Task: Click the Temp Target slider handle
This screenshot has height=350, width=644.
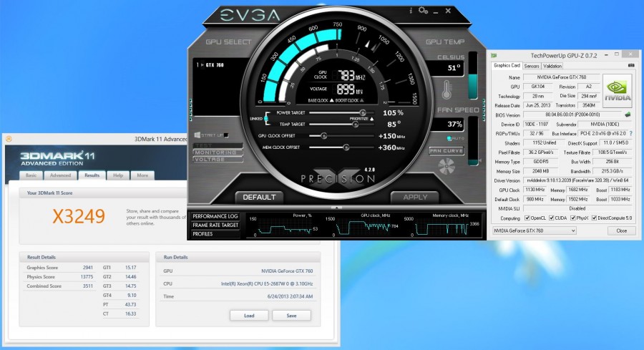Action: [x=356, y=124]
